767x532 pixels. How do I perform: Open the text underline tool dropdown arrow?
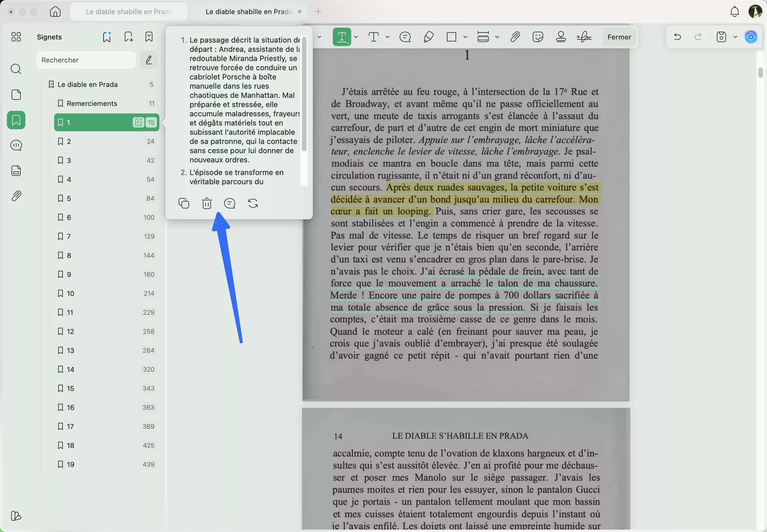click(x=356, y=37)
